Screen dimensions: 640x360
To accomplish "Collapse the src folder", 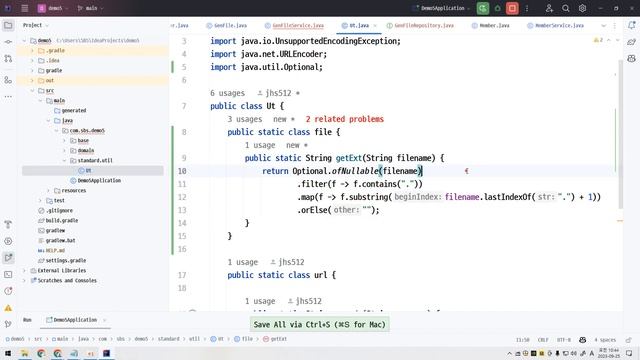I will pyautogui.click(x=32, y=91).
